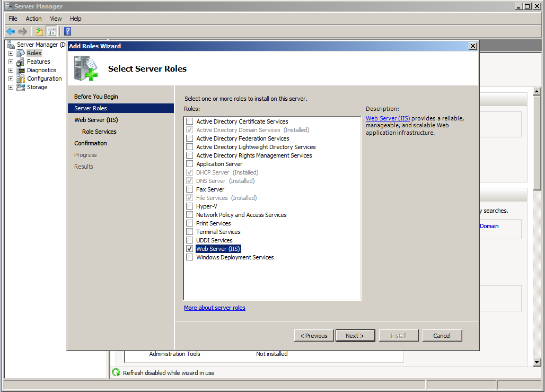Image resolution: width=545 pixels, height=392 pixels.
Task: Expand the Roles tree node
Action: (x=11, y=53)
